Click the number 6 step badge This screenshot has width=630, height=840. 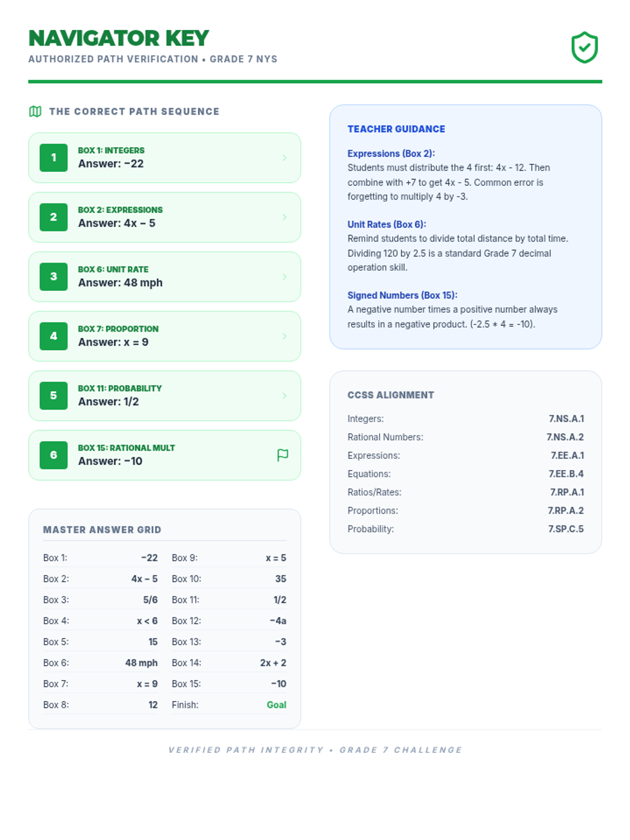tap(54, 455)
